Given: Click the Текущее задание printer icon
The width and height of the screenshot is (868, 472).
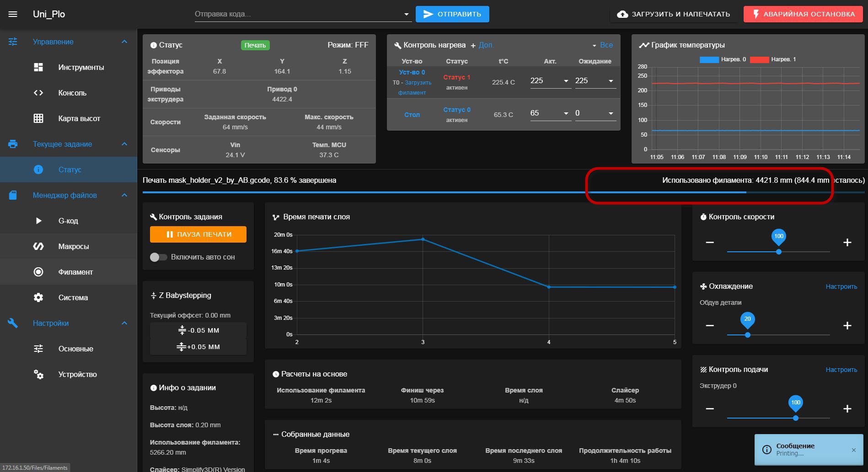Looking at the screenshot, I should [13, 144].
